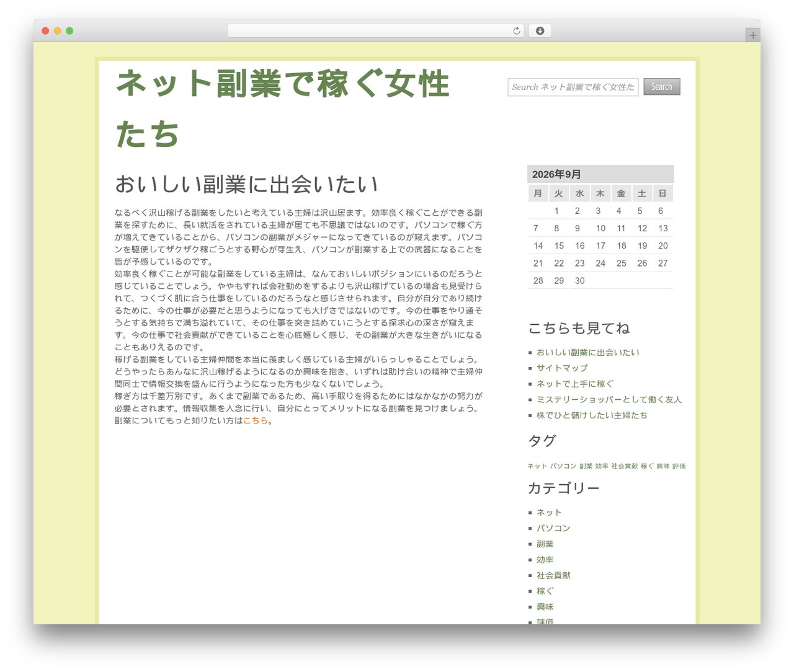This screenshot has height=672, width=794.
Task: Open the ネット category in the category list
Action: point(549,512)
